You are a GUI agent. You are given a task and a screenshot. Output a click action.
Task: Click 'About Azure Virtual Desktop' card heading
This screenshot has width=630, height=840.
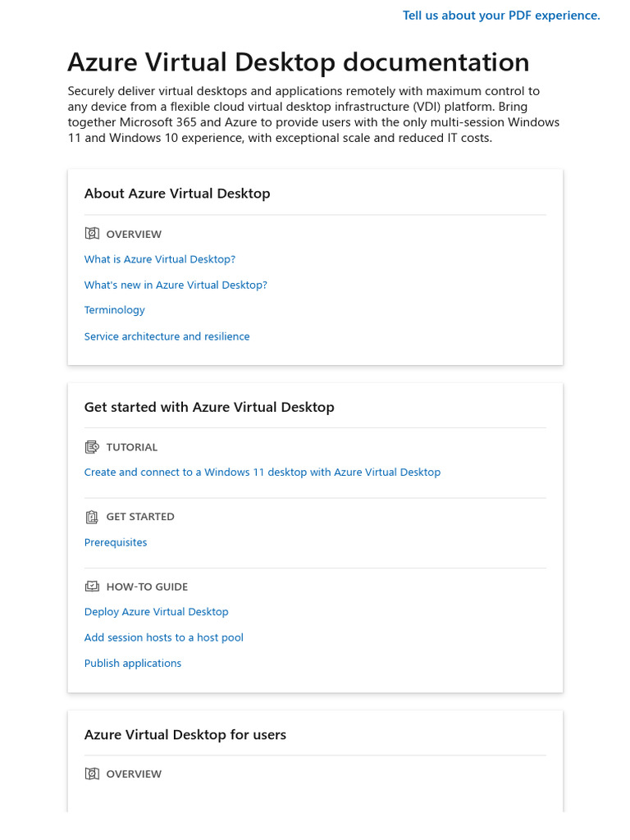pos(177,194)
